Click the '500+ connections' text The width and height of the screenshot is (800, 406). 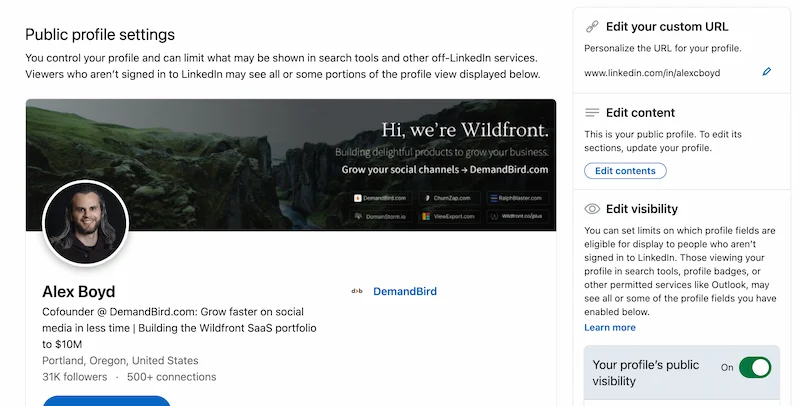(171, 377)
